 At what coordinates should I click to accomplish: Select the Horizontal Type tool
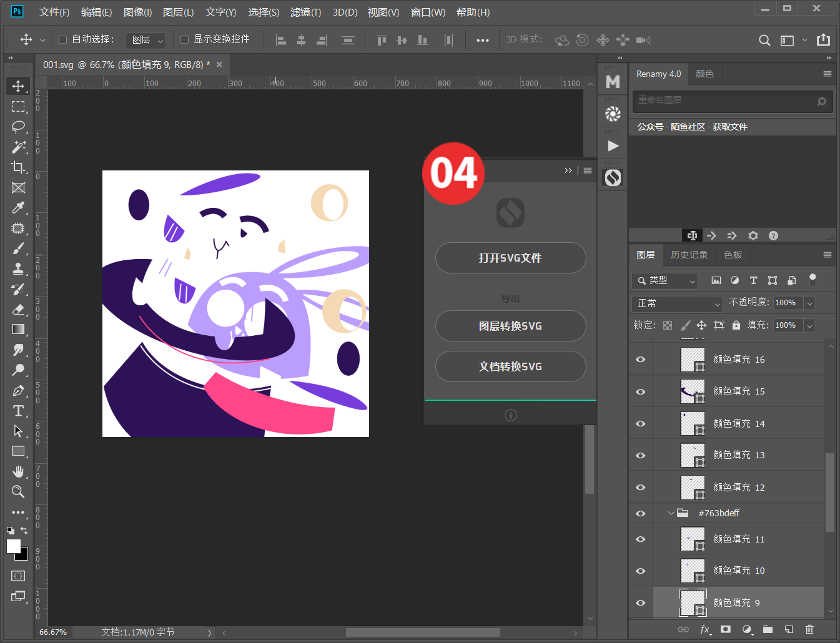click(x=18, y=411)
